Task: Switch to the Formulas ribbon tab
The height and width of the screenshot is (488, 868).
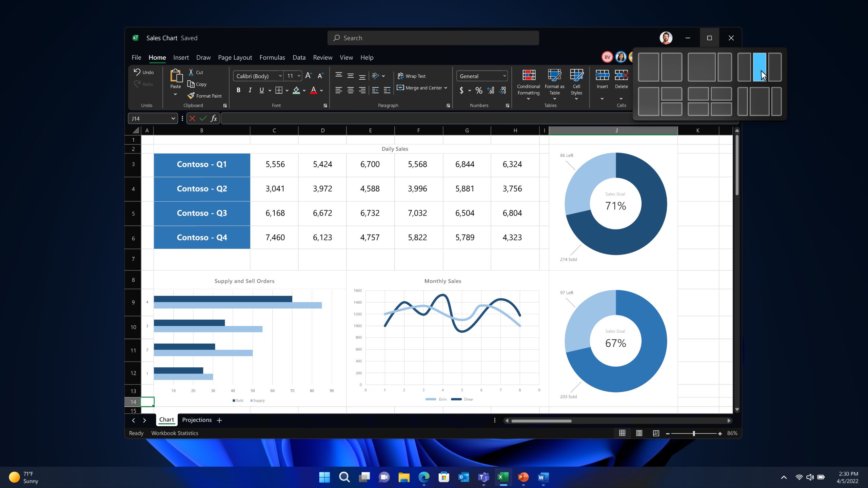Action: (x=272, y=57)
